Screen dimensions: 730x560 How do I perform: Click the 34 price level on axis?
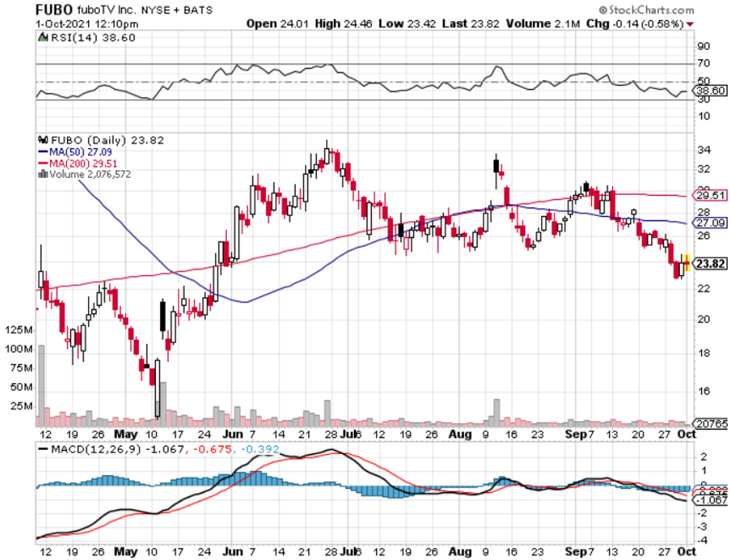[x=703, y=150]
